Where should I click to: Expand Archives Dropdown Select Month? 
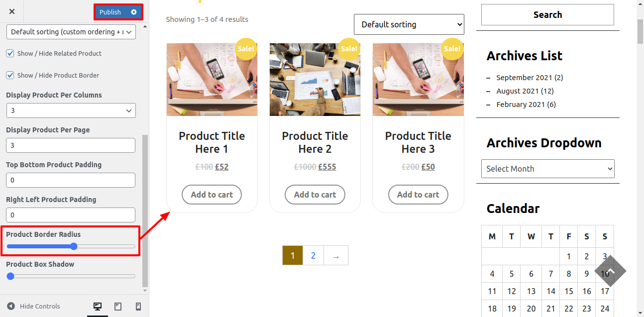click(x=547, y=169)
